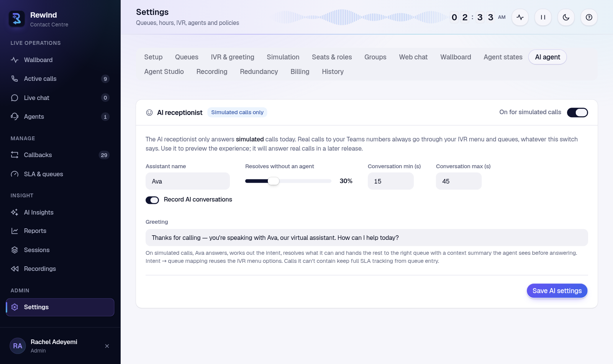Click the RA user avatar
This screenshot has height=364, width=613.
tap(18, 346)
